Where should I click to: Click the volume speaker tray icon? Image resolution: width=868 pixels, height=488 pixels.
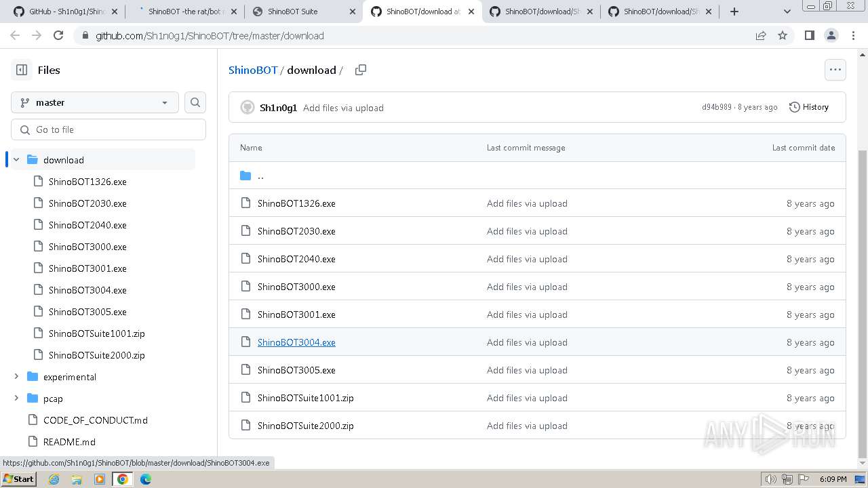771,479
